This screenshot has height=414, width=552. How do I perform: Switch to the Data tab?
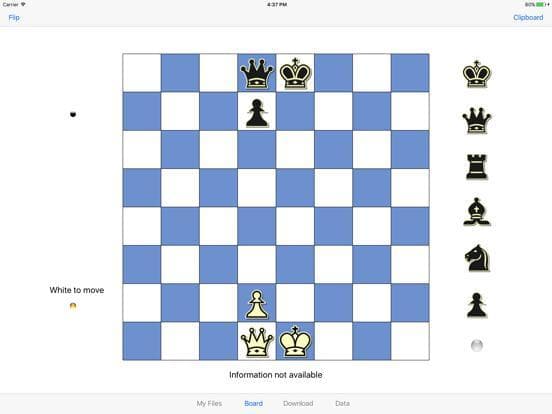point(343,403)
